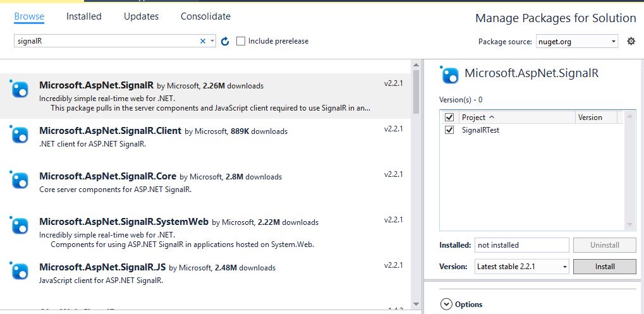Switch to the Updates tab
Screen dimensions: 644x314
pos(142,16)
